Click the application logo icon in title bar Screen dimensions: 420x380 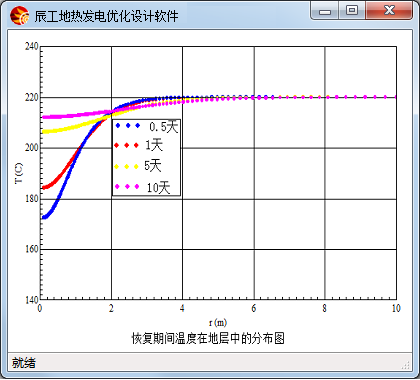(x=19, y=16)
